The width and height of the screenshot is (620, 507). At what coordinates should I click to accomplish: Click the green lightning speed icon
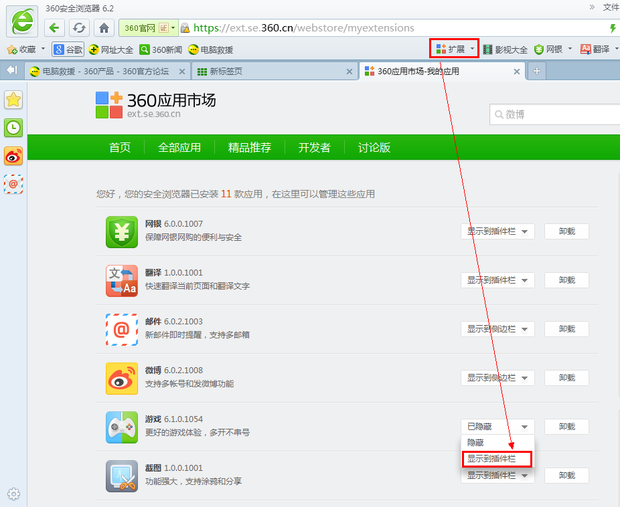(612, 28)
